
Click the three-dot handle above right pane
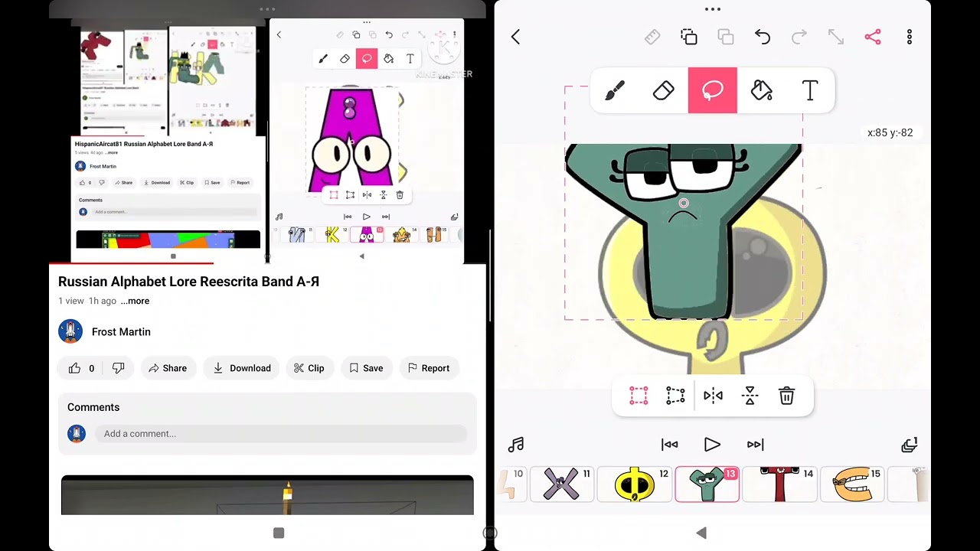coord(712,9)
